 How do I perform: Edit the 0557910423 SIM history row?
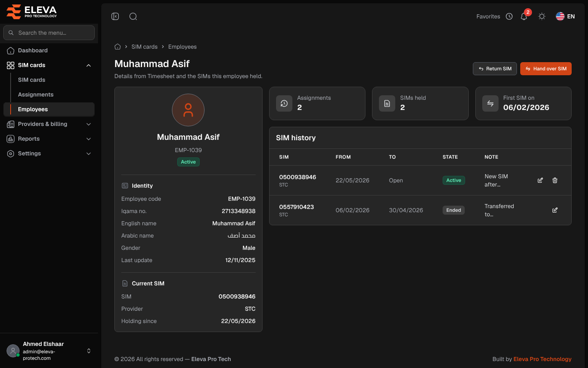click(x=555, y=210)
